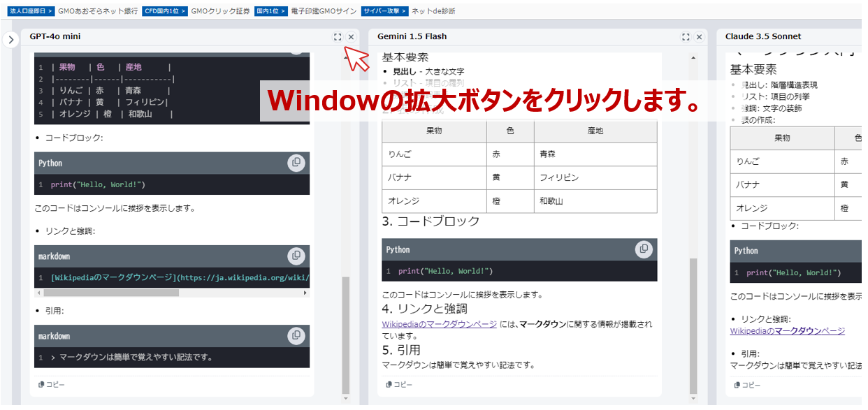Click the 産地 header in the Gemini table

pyautogui.click(x=595, y=131)
